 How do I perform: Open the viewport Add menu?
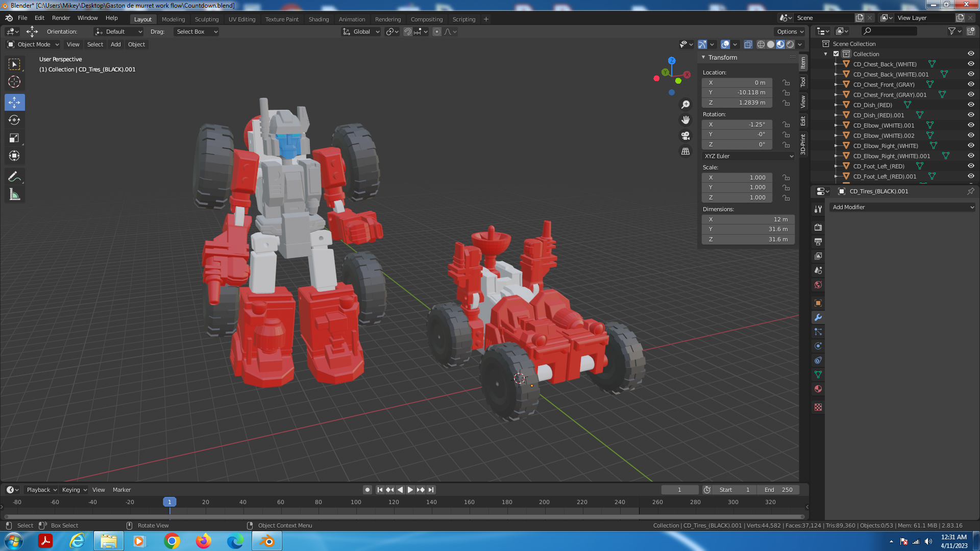[x=116, y=44]
